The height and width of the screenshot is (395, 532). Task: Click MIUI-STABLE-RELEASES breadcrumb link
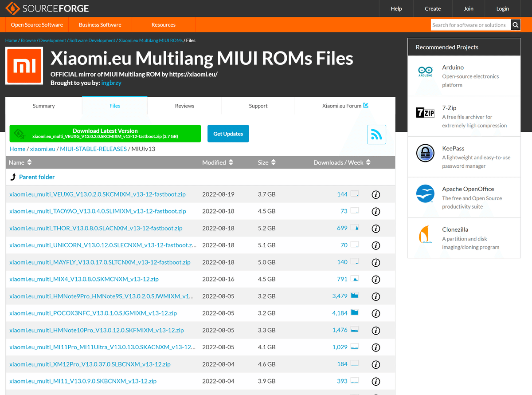(94, 149)
